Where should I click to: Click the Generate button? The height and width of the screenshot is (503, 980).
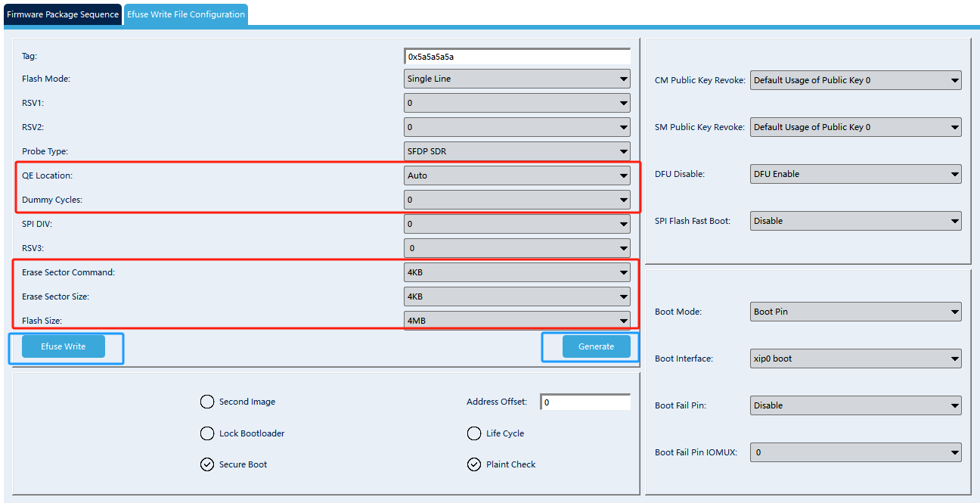[597, 346]
